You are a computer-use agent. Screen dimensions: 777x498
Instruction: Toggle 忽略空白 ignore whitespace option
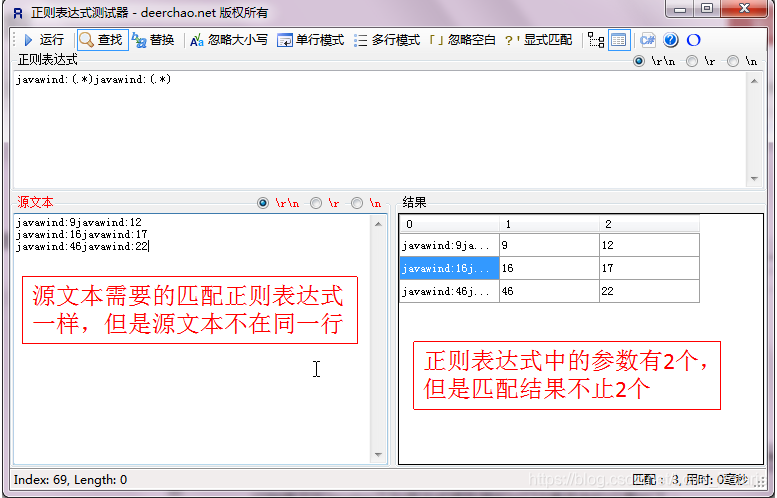pos(462,40)
